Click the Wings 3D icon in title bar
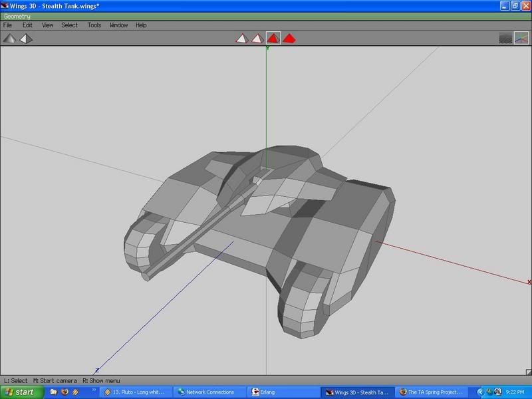 click(5, 6)
